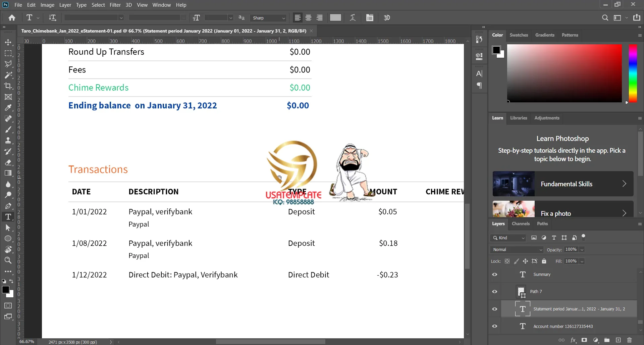Image resolution: width=644 pixels, height=345 pixels.
Task: Hide the Path 7 layer
Action: [x=494, y=291]
